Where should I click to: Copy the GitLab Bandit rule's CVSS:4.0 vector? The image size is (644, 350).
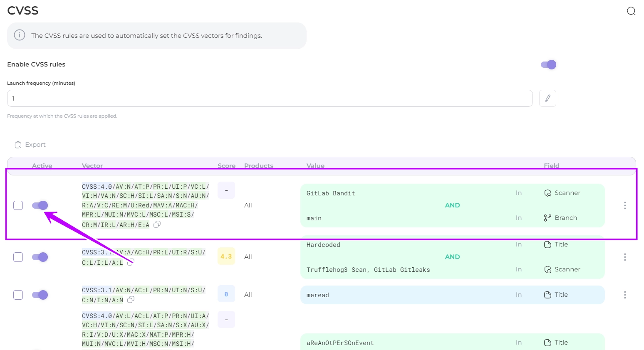click(x=157, y=224)
